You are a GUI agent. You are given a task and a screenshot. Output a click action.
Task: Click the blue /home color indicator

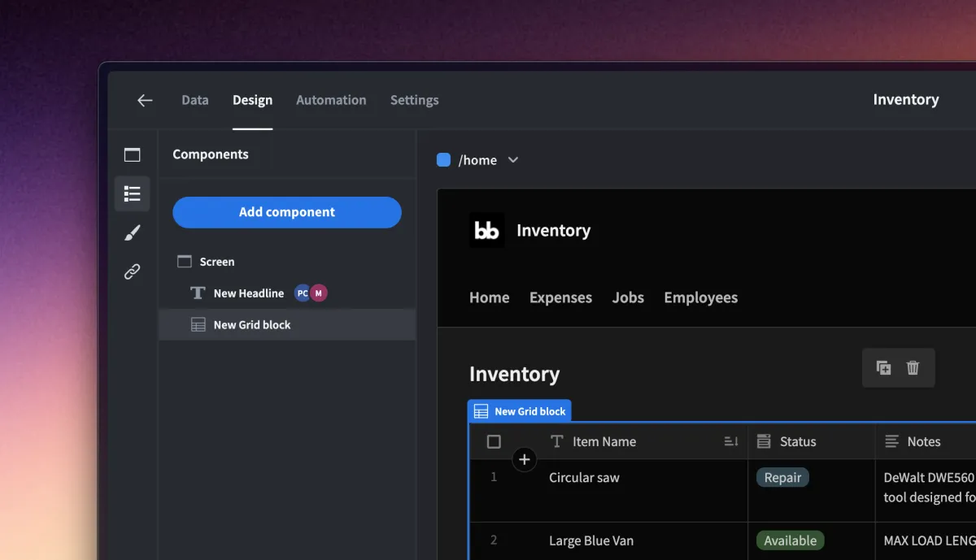(x=443, y=160)
